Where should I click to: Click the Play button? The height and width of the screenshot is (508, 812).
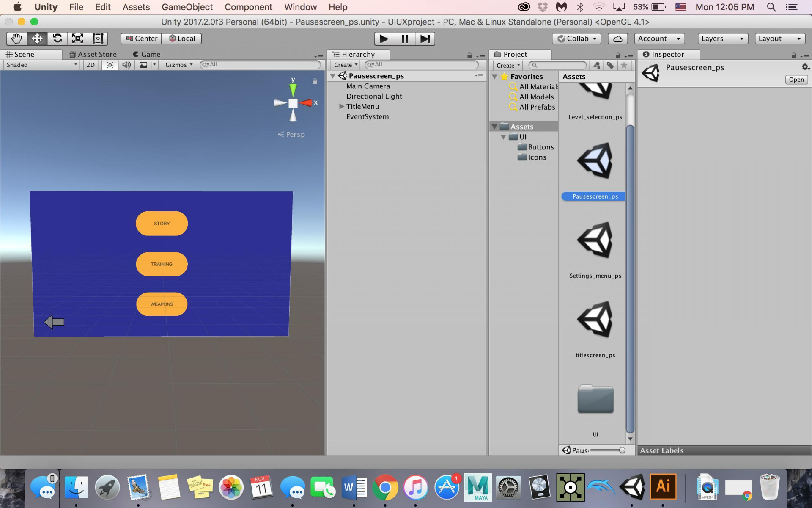point(384,39)
